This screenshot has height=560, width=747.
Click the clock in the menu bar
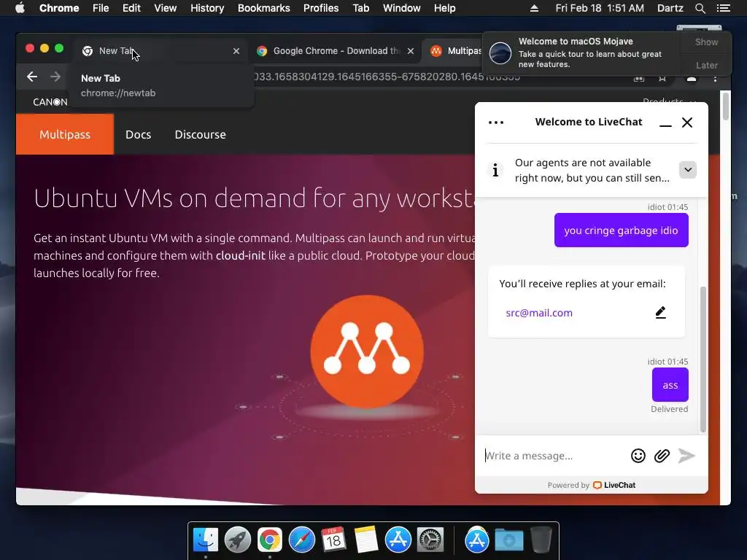[600, 8]
